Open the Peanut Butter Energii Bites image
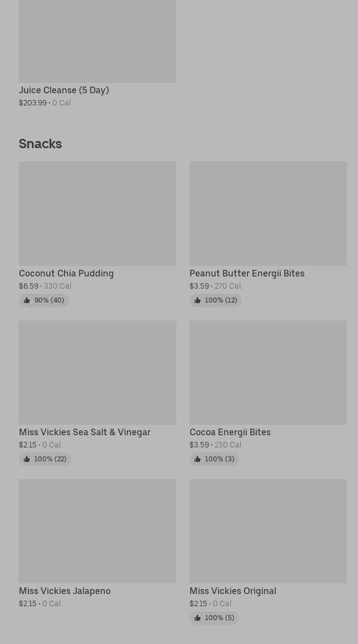 pos(268,213)
